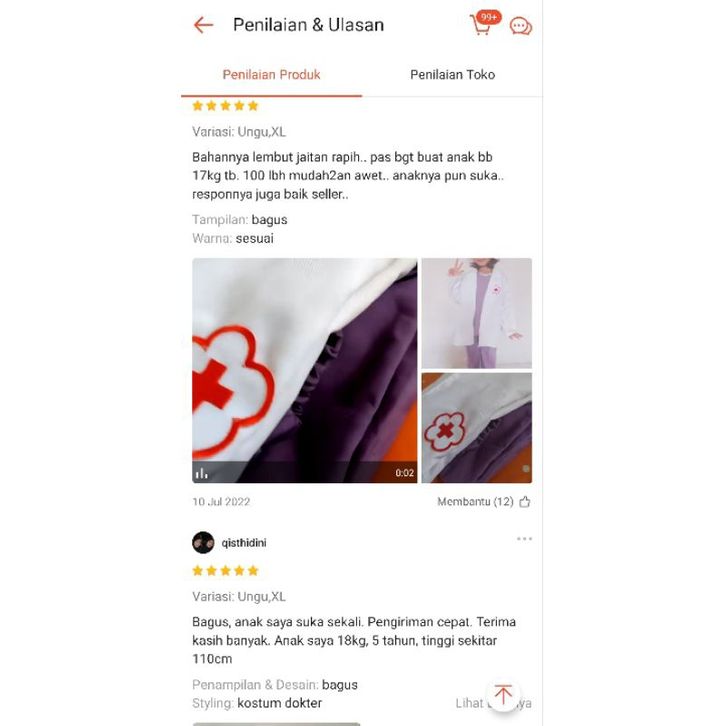
Task: Play the review video with red cross
Action: coord(305,370)
